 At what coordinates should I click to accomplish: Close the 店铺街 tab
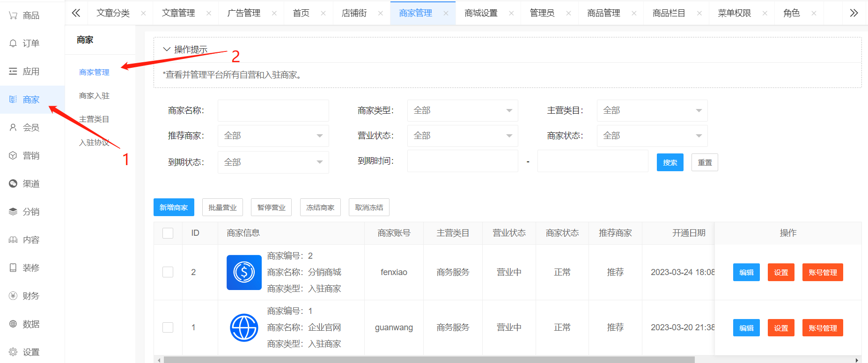(381, 14)
